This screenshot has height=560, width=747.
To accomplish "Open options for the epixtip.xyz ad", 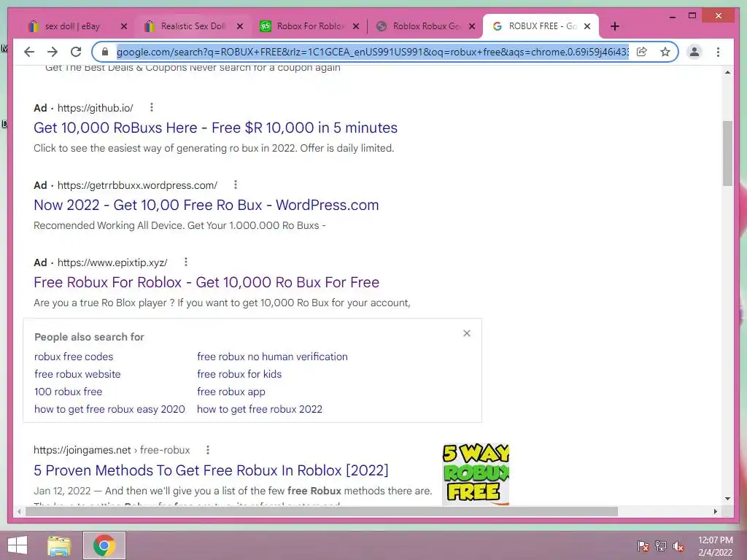I will 186,262.
